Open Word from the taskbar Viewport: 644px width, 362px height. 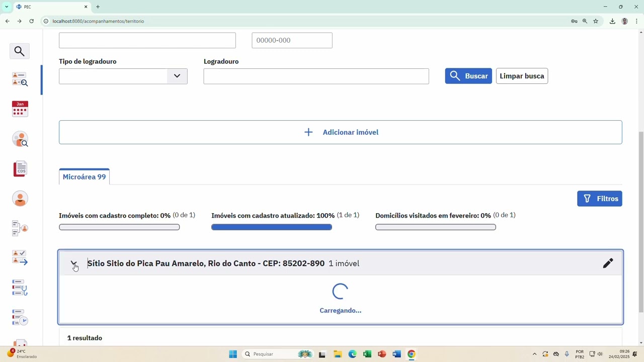396,354
